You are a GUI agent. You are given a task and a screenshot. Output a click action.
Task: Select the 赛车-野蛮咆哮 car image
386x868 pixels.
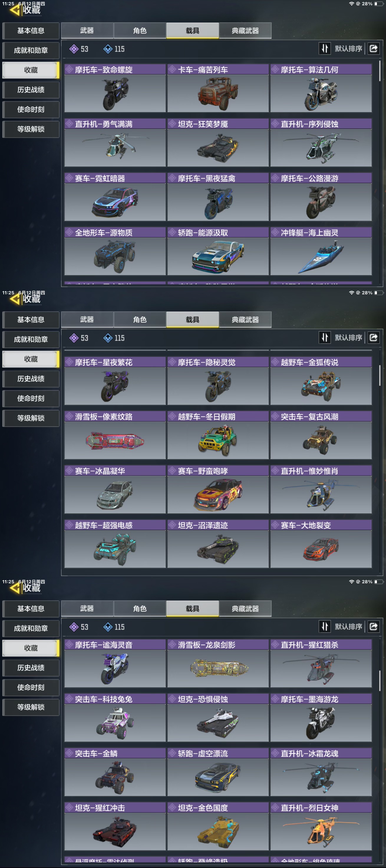click(218, 495)
